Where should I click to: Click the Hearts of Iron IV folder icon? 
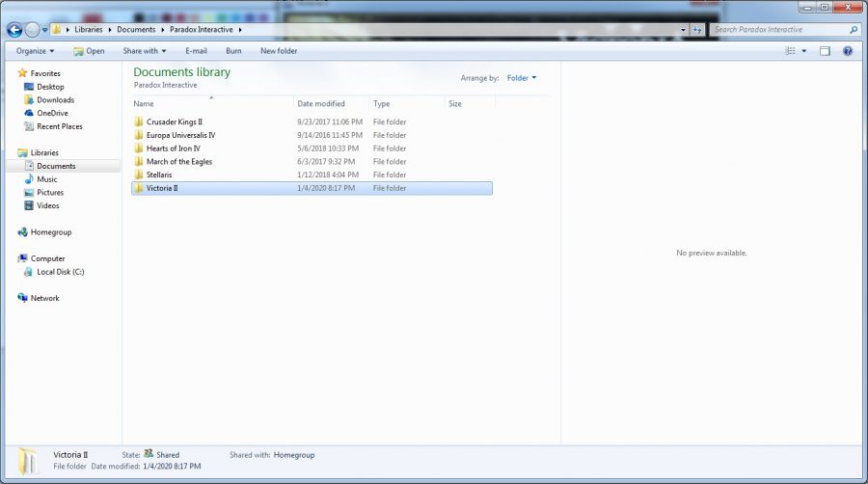pyautogui.click(x=138, y=148)
